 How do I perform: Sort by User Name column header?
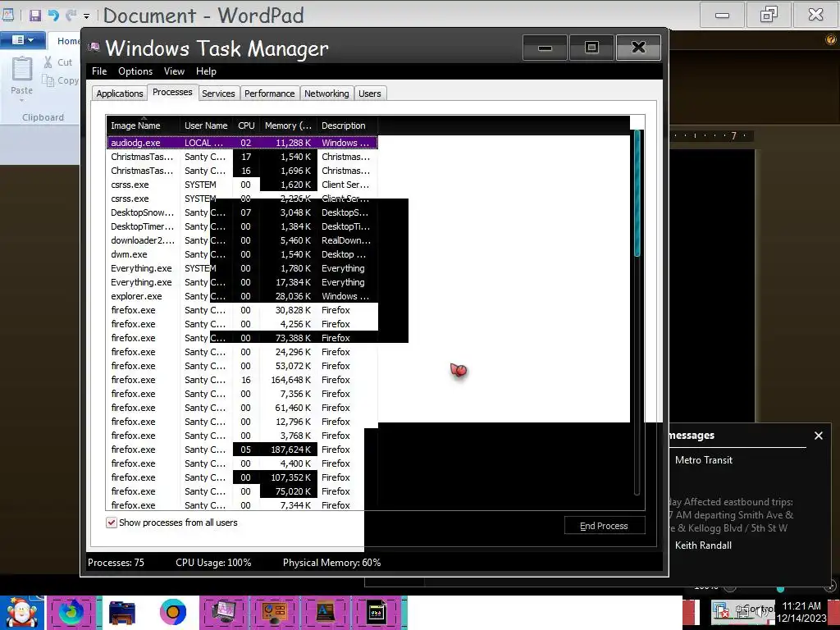(206, 126)
